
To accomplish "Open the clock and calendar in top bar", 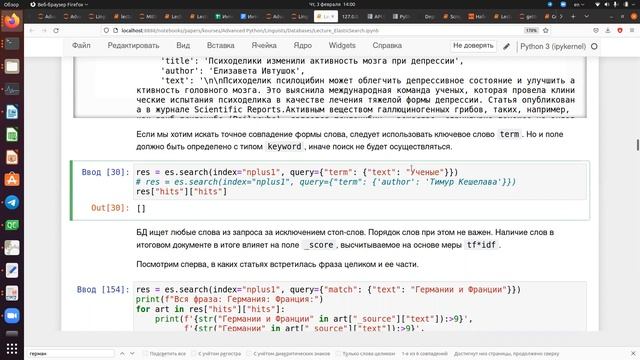I will 331,4.
